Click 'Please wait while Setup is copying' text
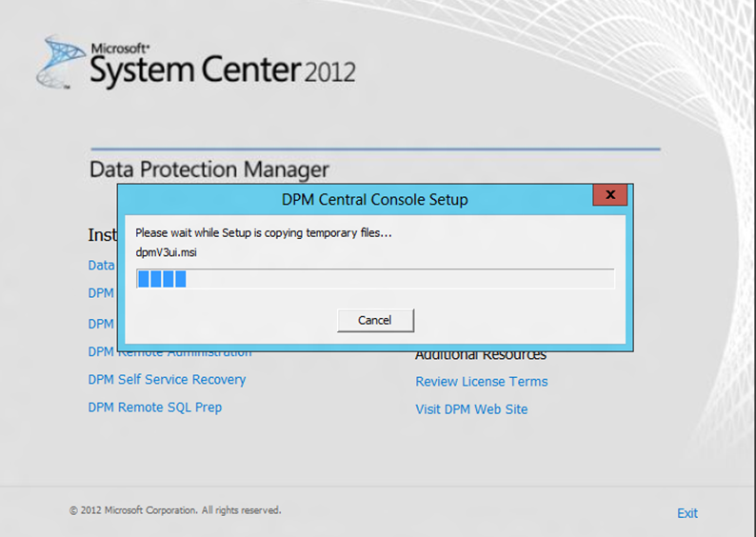This screenshot has height=537, width=756. click(x=263, y=233)
